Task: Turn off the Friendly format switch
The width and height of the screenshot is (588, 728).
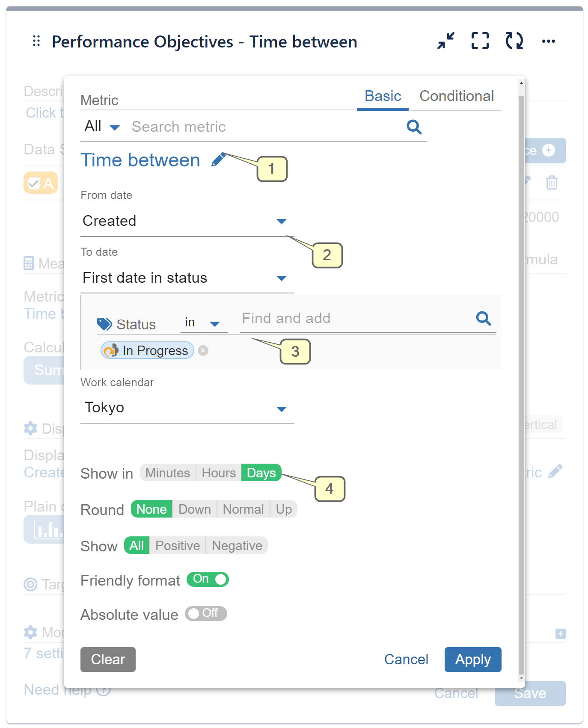Action: [208, 580]
